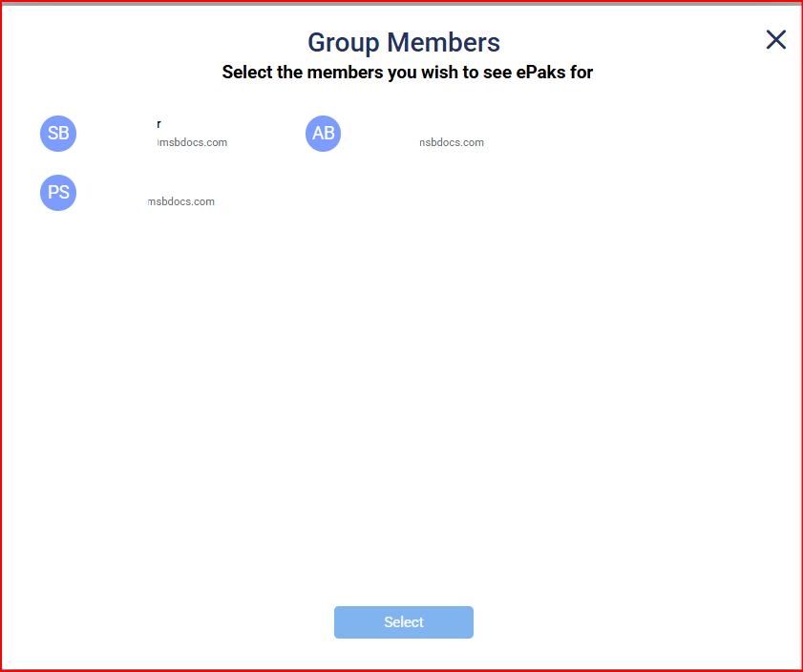Click the word 'ePaks' in the subtitle
The width and height of the screenshot is (803, 672).
(x=539, y=73)
